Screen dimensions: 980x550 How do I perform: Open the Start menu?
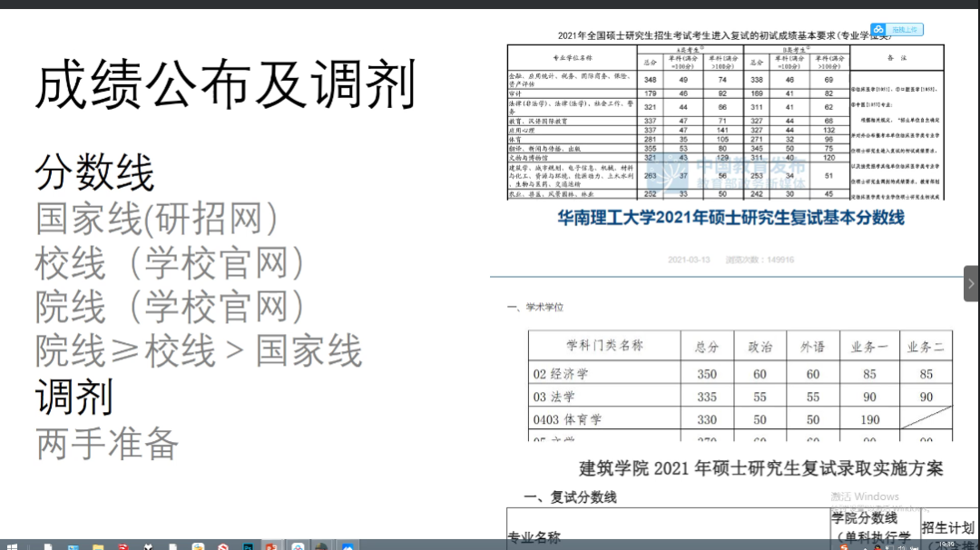click(x=11, y=544)
